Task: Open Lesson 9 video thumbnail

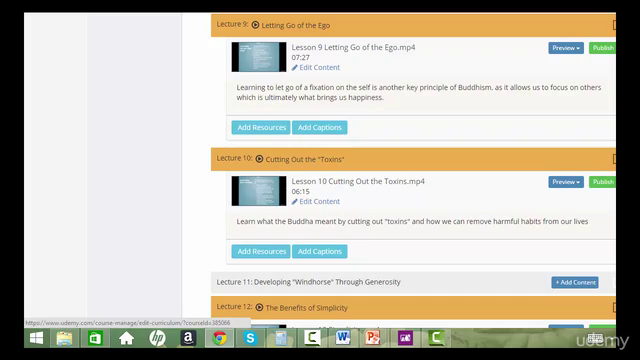Action: (x=259, y=57)
